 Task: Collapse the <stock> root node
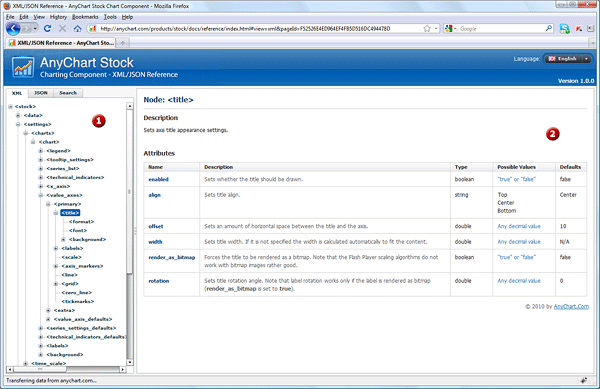tap(11, 106)
